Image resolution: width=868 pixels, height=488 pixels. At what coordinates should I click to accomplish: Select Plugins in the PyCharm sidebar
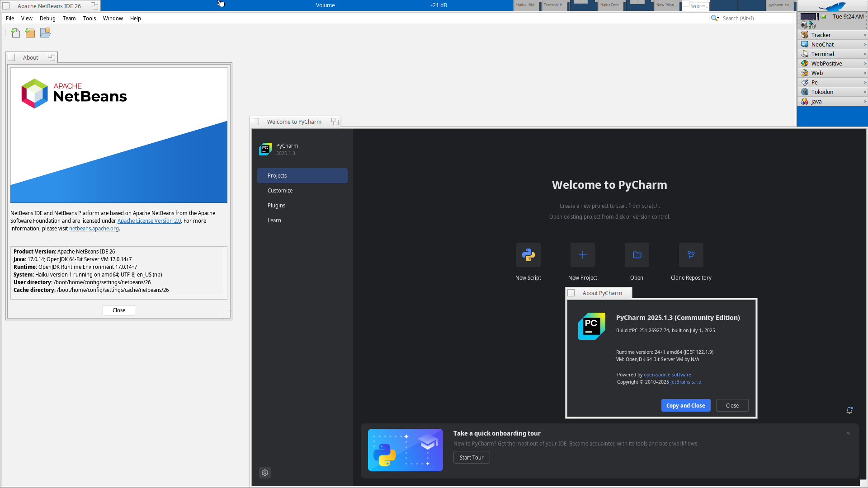[x=302, y=205]
